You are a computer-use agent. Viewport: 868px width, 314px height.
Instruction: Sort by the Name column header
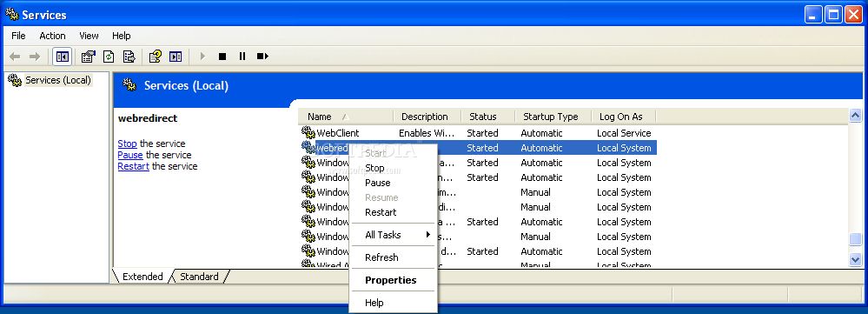(x=346, y=117)
